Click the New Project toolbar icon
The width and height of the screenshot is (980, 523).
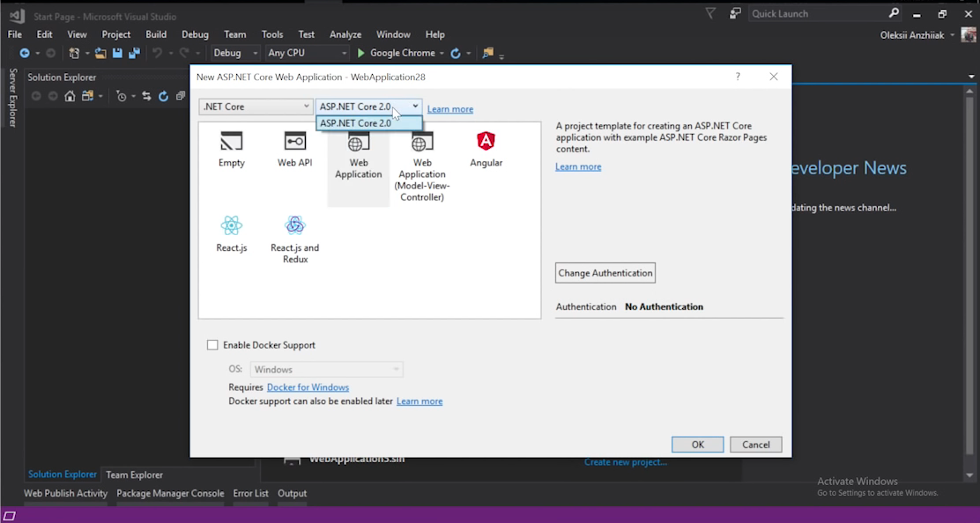tap(74, 53)
